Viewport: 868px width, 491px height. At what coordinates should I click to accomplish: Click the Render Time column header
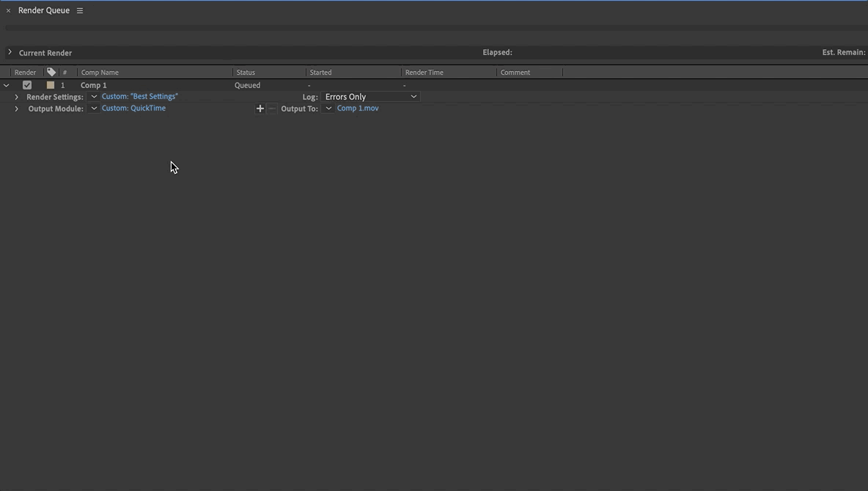point(424,73)
